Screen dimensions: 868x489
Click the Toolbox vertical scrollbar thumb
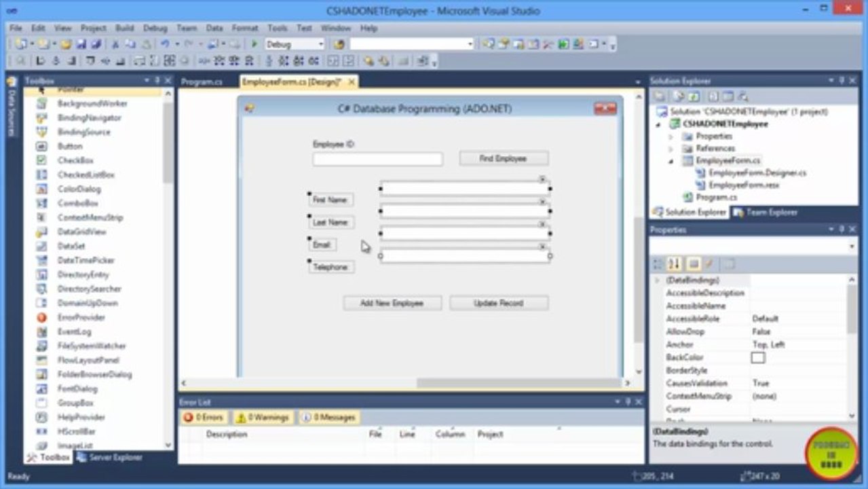168,143
